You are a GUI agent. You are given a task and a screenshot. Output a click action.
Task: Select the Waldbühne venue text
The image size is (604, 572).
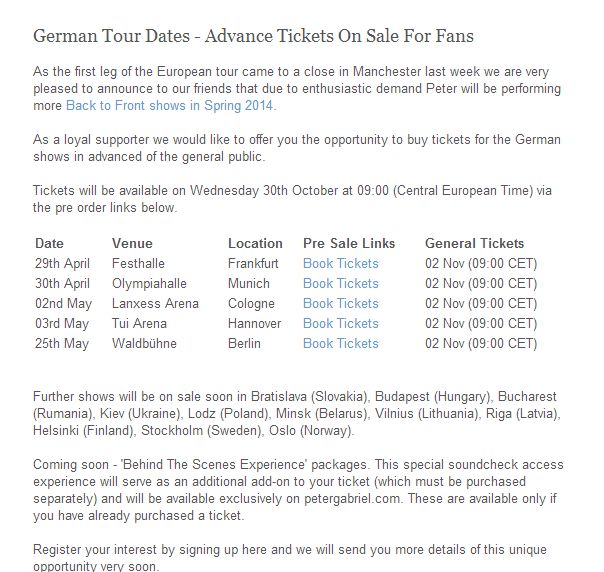144,344
